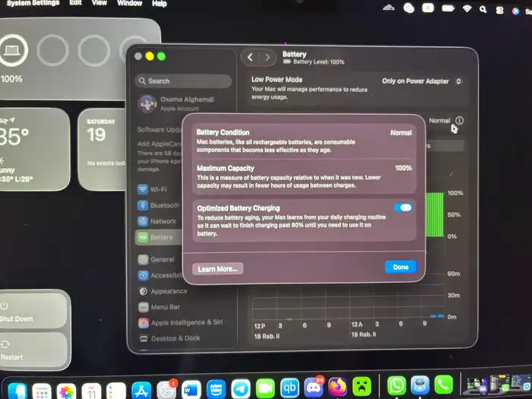Viewport: 532px width, 399px height.
Task: Click the battery health info icon
Action: point(459,120)
